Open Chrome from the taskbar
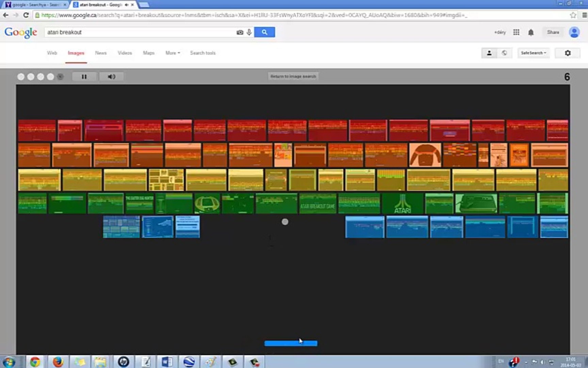Image resolution: width=588 pixels, height=368 pixels. tap(35, 362)
